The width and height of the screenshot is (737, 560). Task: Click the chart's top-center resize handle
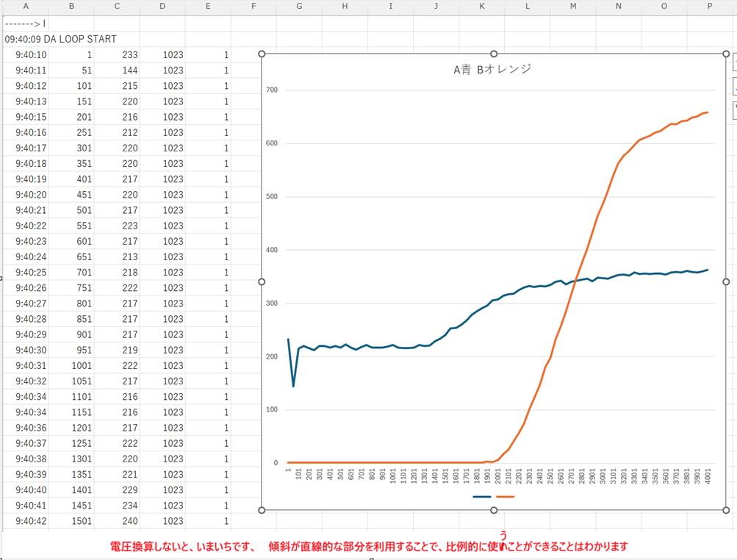(x=494, y=54)
